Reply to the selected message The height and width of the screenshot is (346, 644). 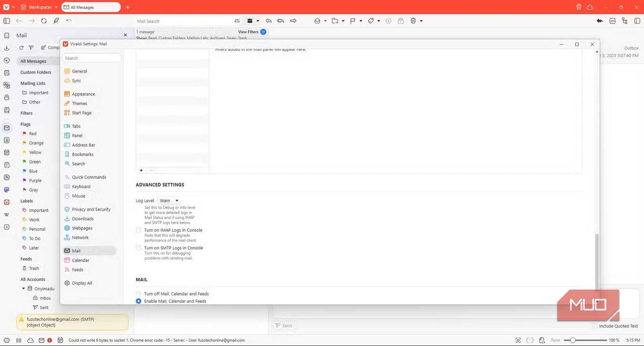click(x=268, y=21)
